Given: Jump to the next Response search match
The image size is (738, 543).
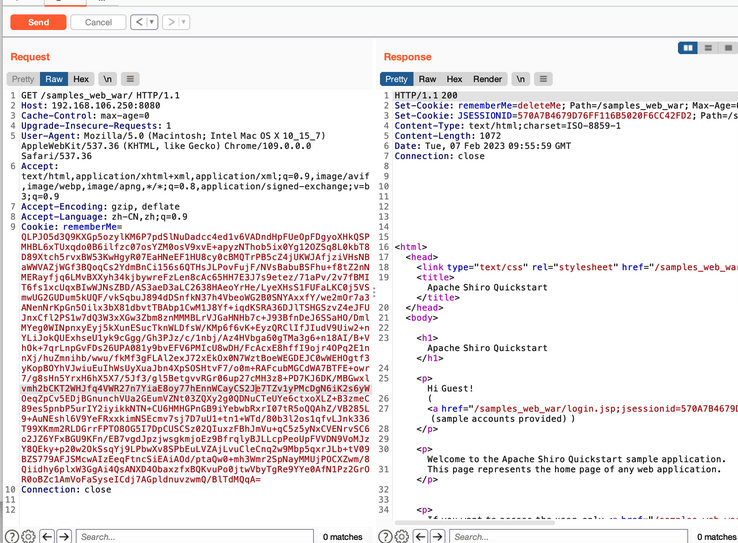Looking at the screenshot, I should 438,536.
